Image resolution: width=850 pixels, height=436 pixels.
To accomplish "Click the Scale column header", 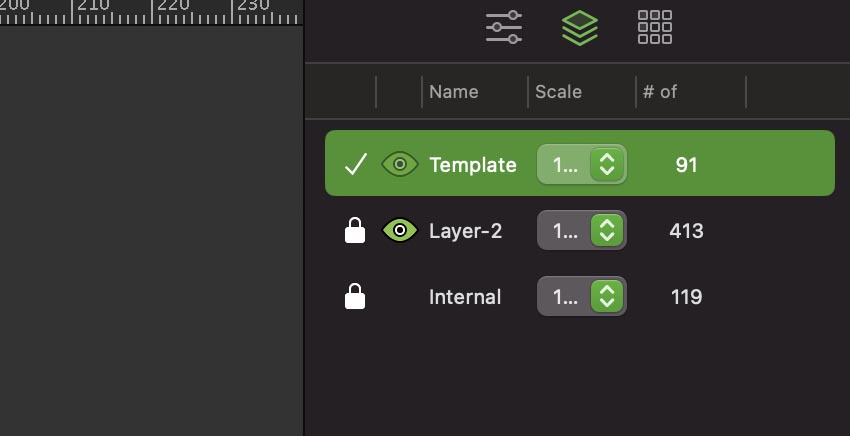I will (558, 92).
